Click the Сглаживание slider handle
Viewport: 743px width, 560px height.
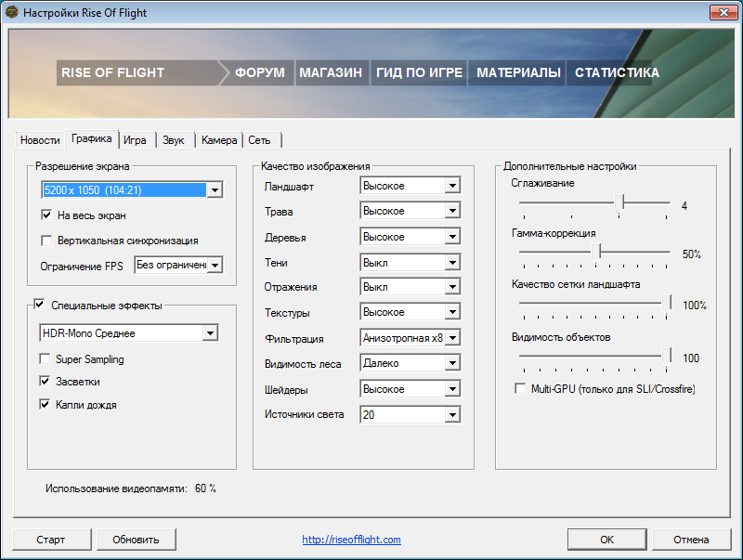pos(619,203)
